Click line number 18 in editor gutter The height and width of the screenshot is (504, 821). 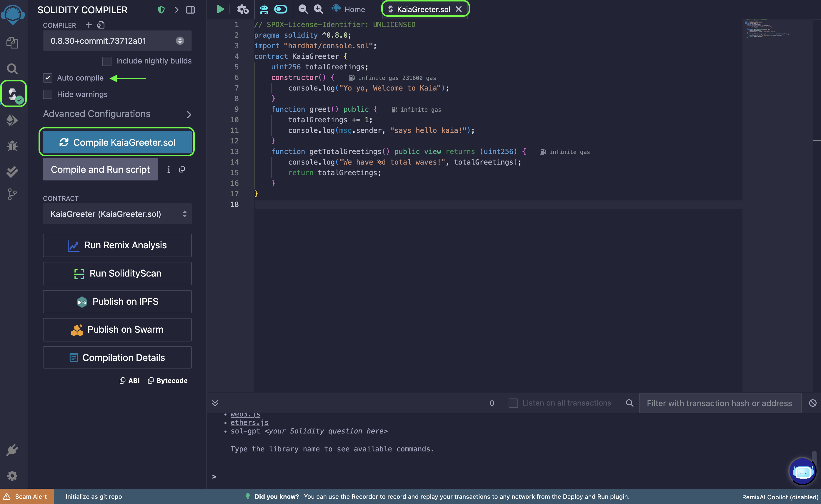pyautogui.click(x=234, y=205)
